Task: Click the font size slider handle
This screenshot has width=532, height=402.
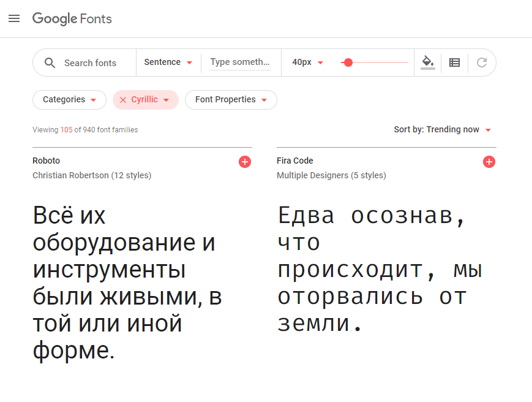Action: (x=348, y=63)
